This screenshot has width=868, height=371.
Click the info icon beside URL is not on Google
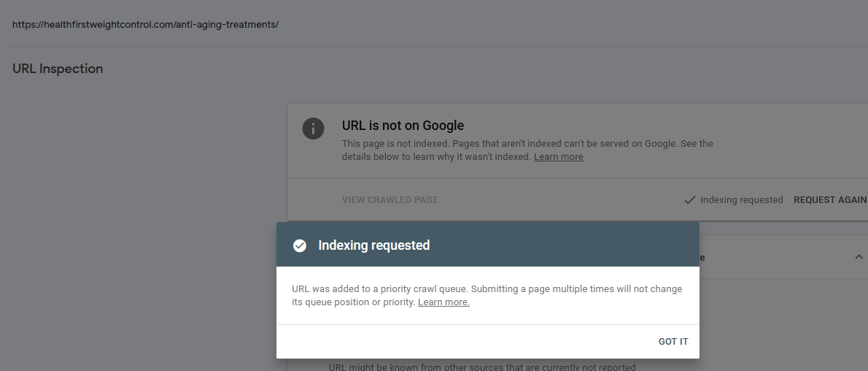313,129
